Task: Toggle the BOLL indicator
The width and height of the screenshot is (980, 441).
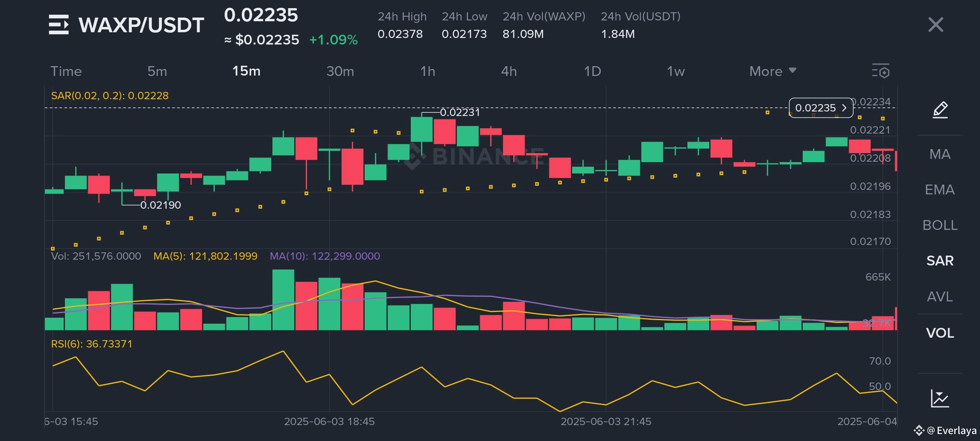Action: (x=940, y=225)
